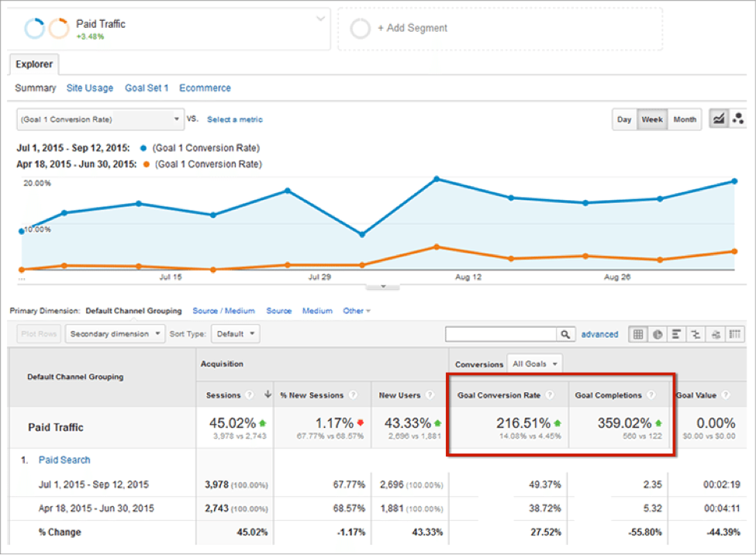Click the blue data point at chart peak
The image size is (756, 555).
437,179
